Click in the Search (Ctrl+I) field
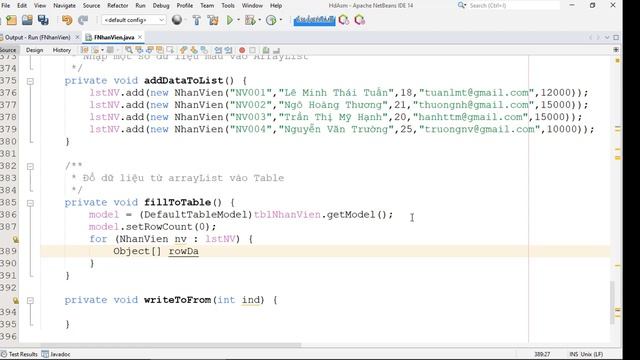This screenshot has width=640, height=360. coord(514,6)
